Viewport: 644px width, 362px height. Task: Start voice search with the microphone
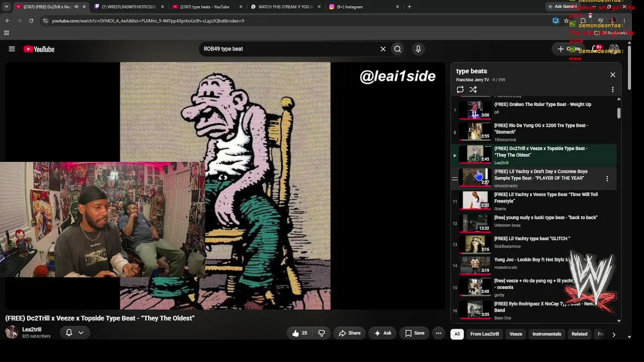coord(418,49)
